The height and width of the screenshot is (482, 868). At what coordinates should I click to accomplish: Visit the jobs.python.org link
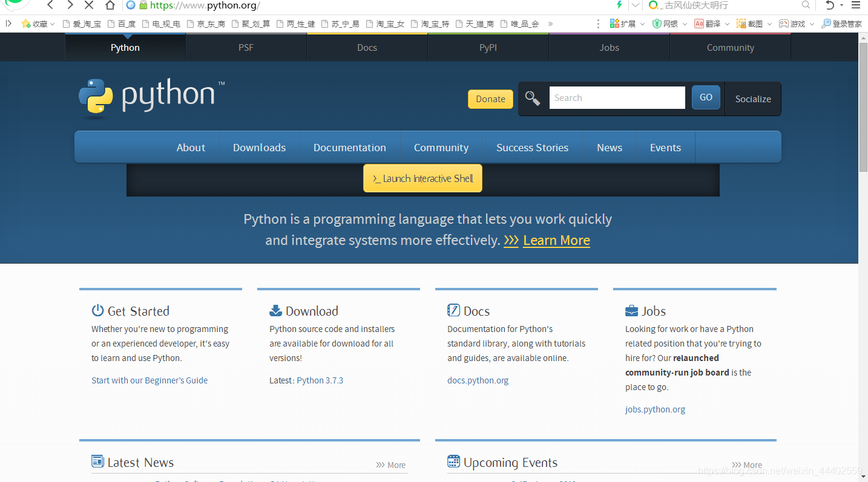[x=655, y=409]
